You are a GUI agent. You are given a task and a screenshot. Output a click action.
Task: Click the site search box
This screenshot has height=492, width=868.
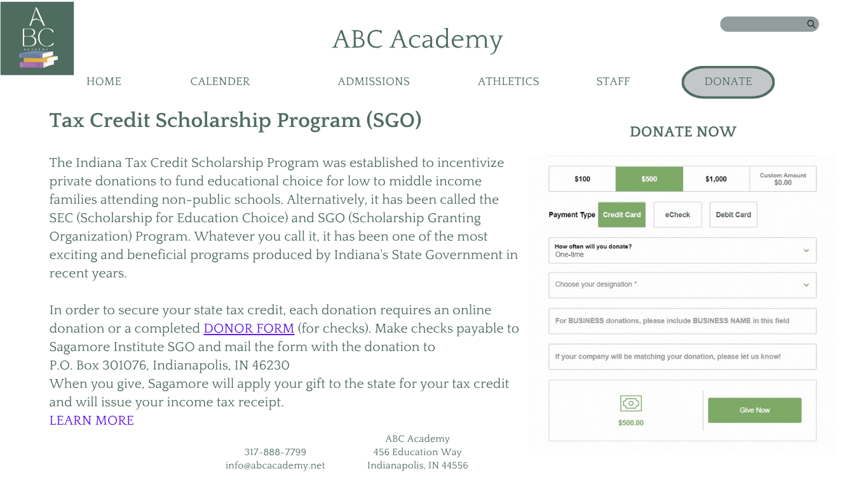(x=763, y=24)
